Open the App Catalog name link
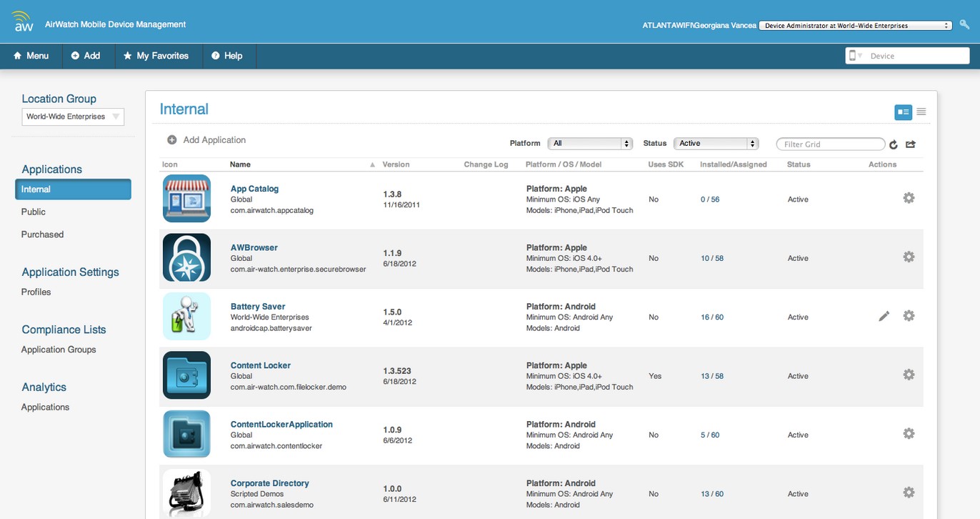The width and height of the screenshot is (980, 519). 254,189
